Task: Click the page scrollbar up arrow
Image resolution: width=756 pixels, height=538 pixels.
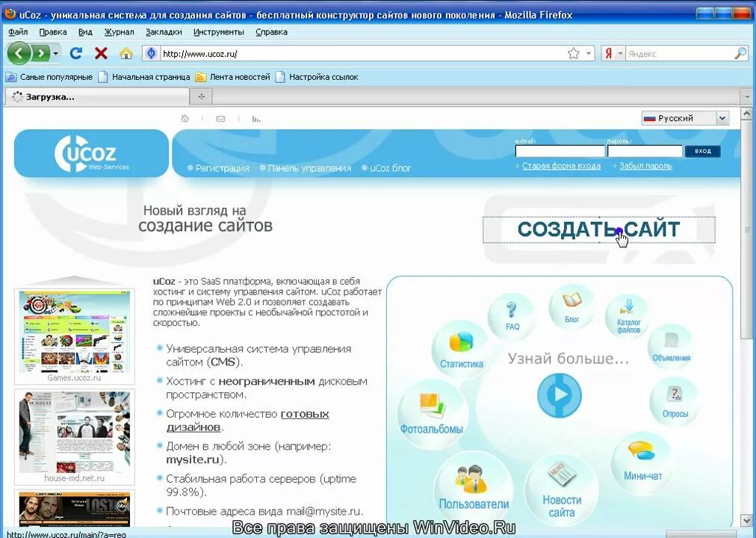Action: pos(746,114)
